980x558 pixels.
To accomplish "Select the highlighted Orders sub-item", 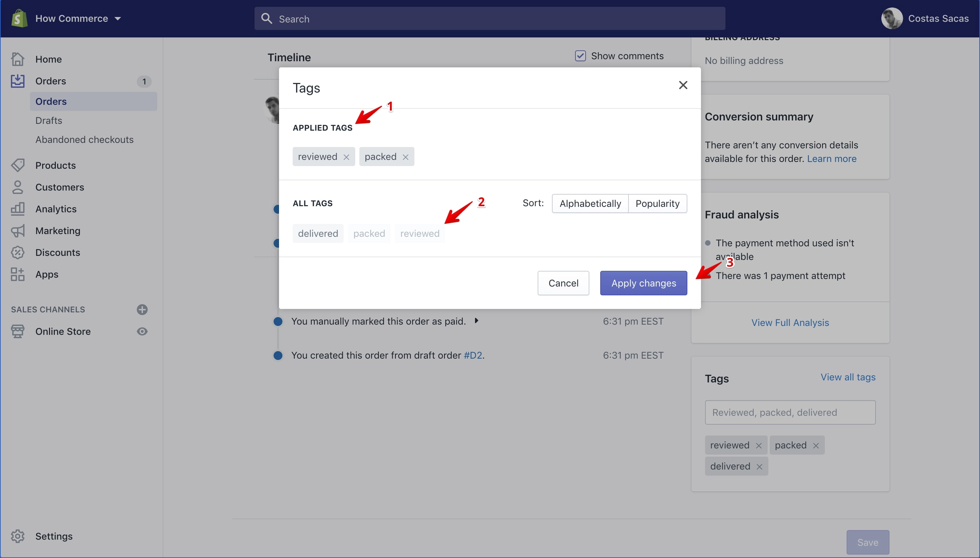I will [x=94, y=101].
